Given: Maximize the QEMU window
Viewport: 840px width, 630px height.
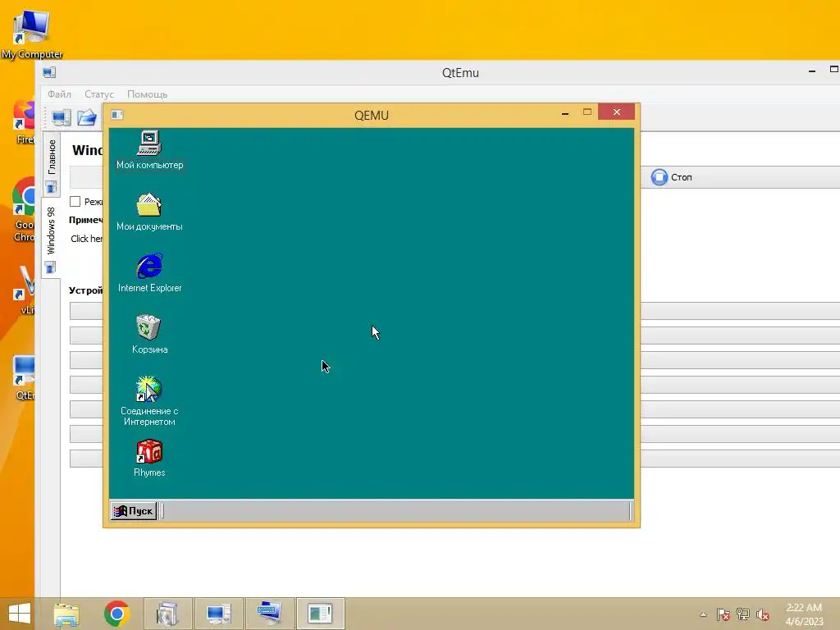Looking at the screenshot, I should (587, 112).
